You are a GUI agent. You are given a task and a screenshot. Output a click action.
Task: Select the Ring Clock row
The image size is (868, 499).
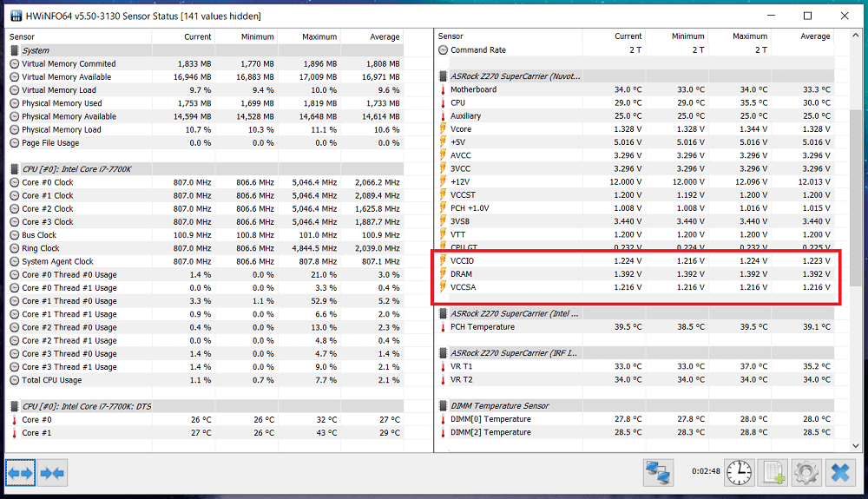pyautogui.click(x=206, y=248)
